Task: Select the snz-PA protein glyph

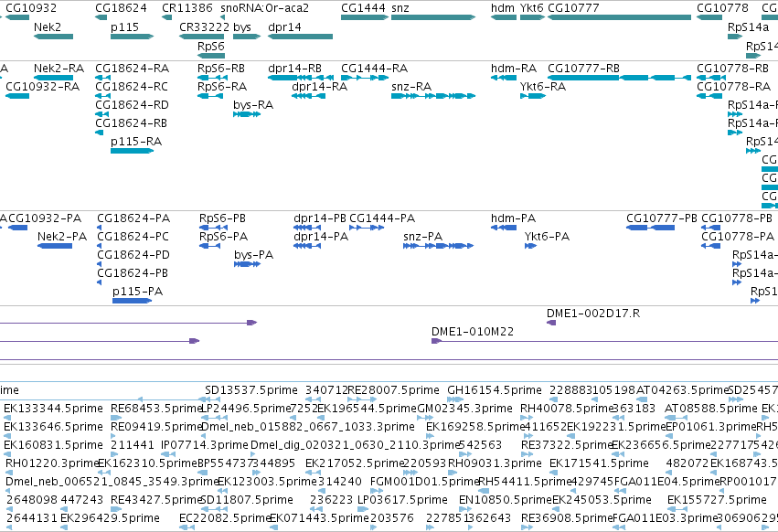Action: (438, 246)
